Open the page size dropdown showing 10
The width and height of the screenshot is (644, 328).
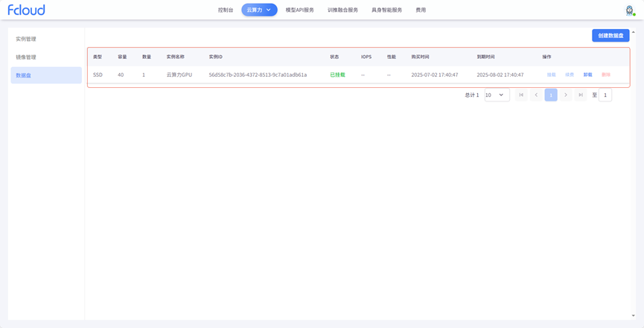pos(497,95)
